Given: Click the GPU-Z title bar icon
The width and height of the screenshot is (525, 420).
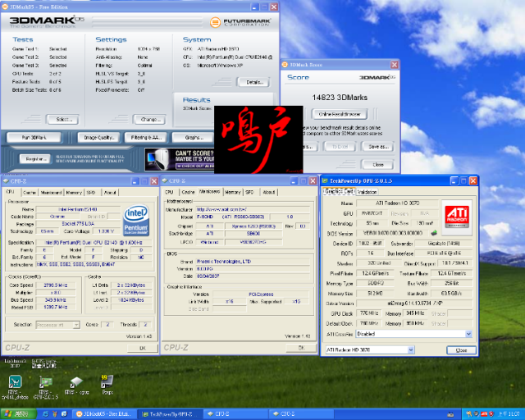Looking at the screenshot, I should click(325, 180).
